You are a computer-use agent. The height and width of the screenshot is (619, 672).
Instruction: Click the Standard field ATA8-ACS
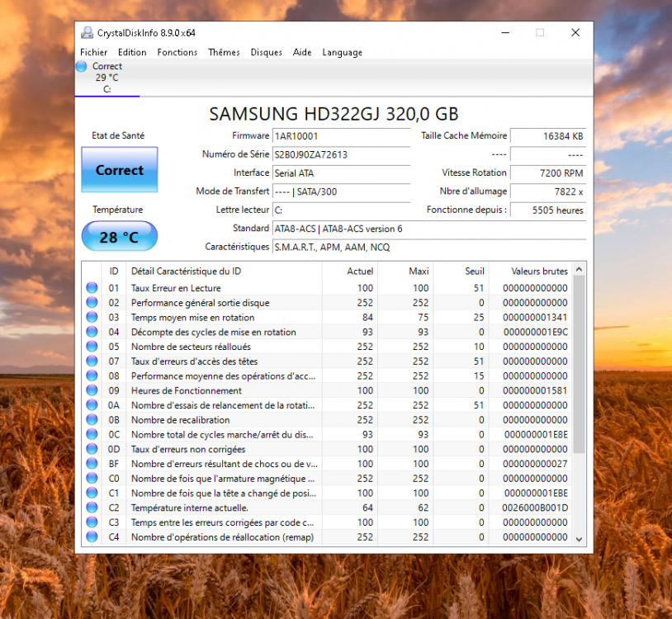click(429, 229)
